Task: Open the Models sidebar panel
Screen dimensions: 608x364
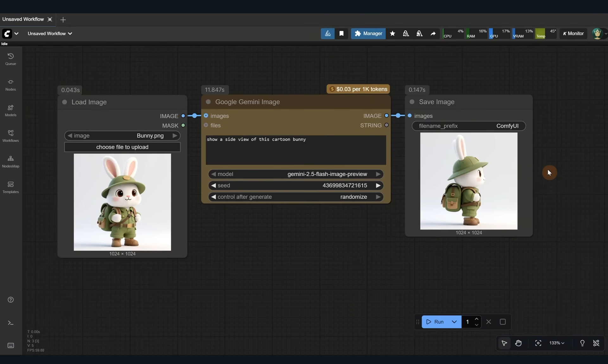Action: [x=10, y=110]
